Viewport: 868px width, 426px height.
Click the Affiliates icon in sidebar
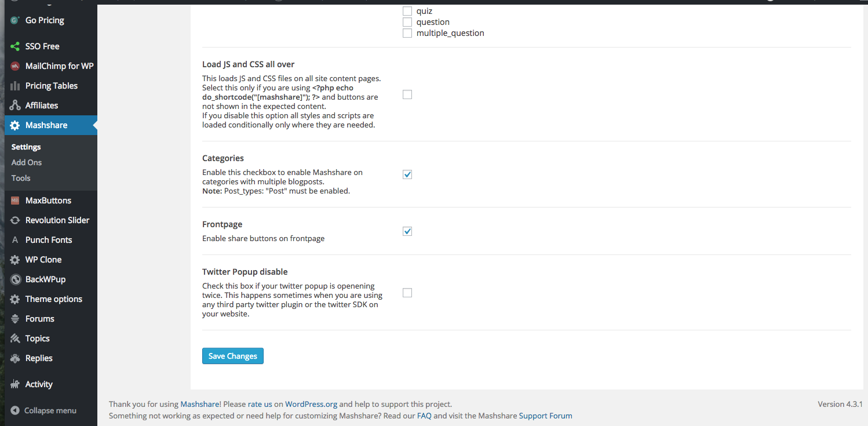tap(15, 105)
